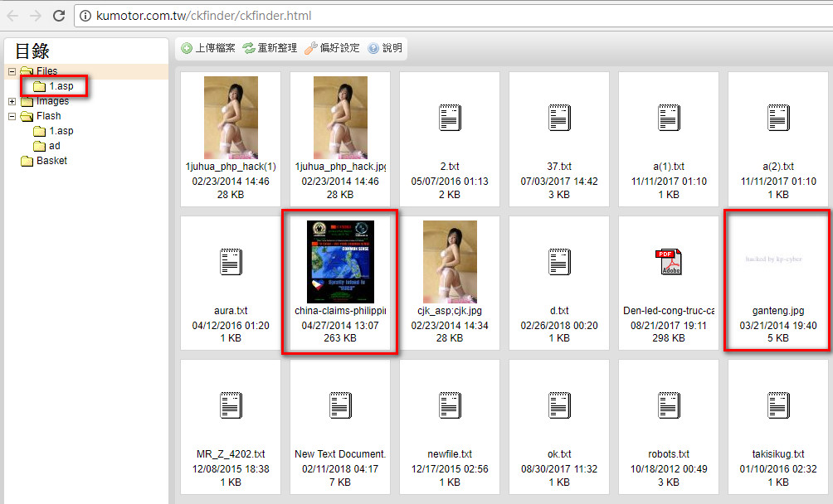
Task: Select the New Text Document file icon
Action: pos(340,405)
